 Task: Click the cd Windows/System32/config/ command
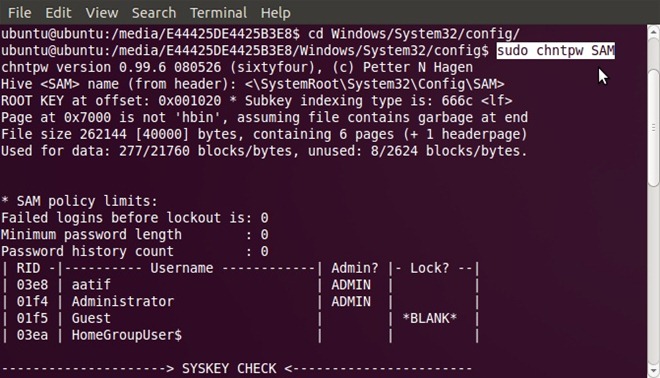pyautogui.click(x=414, y=34)
